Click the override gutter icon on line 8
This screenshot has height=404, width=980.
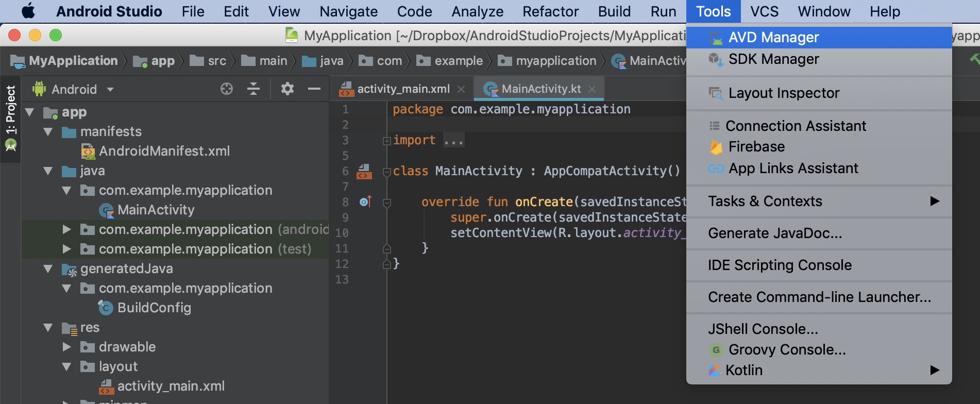point(365,201)
